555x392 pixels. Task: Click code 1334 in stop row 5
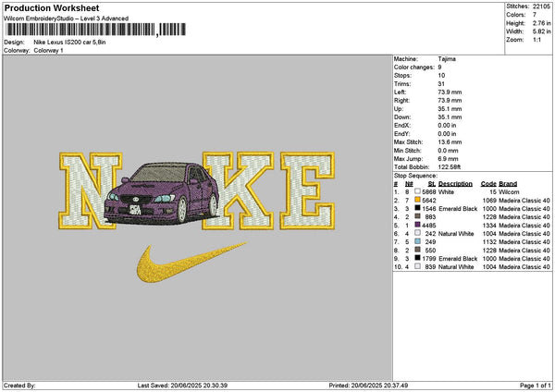click(489, 226)
